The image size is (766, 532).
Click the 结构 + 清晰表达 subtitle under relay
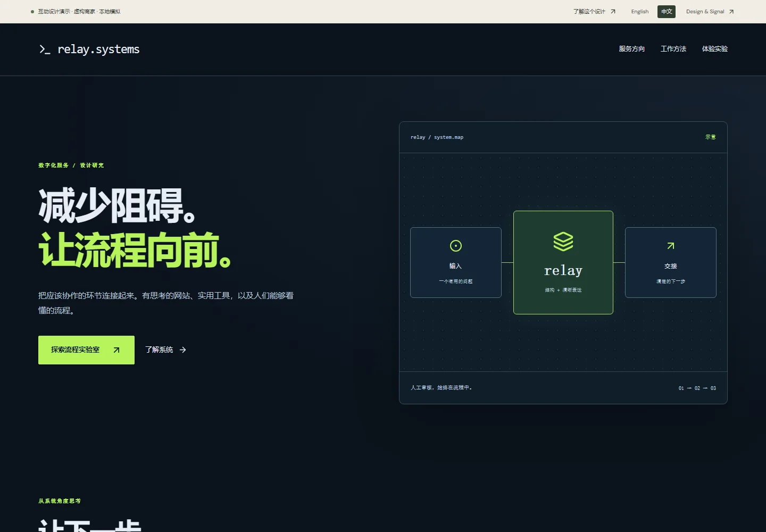point(563,290)
